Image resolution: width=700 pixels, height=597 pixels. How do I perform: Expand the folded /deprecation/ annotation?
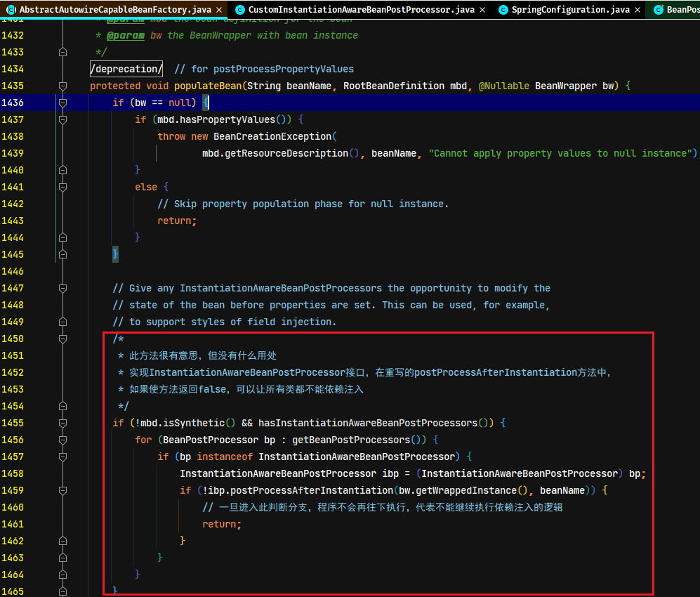click(126, 69)
